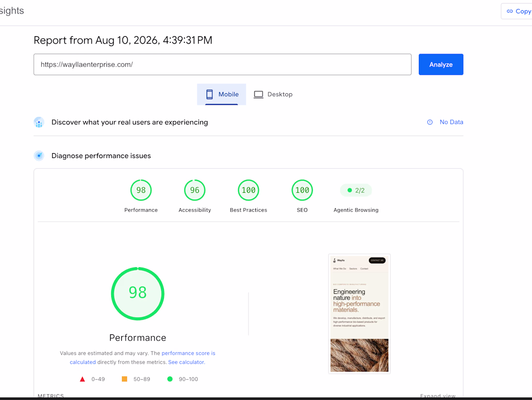Select the Accessibility 96 gauge
Screen dimensions: 532x400
(x=195, y=190)
